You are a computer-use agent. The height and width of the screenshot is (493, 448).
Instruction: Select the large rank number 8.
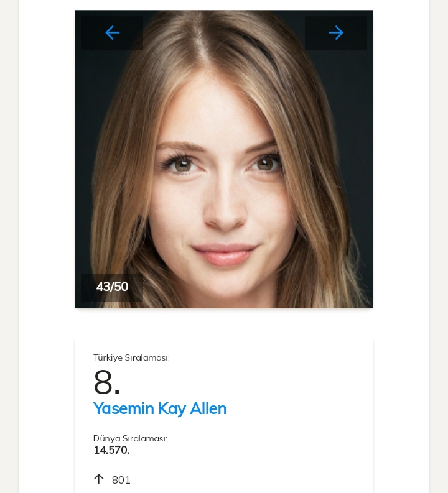(x=106, y=382)
